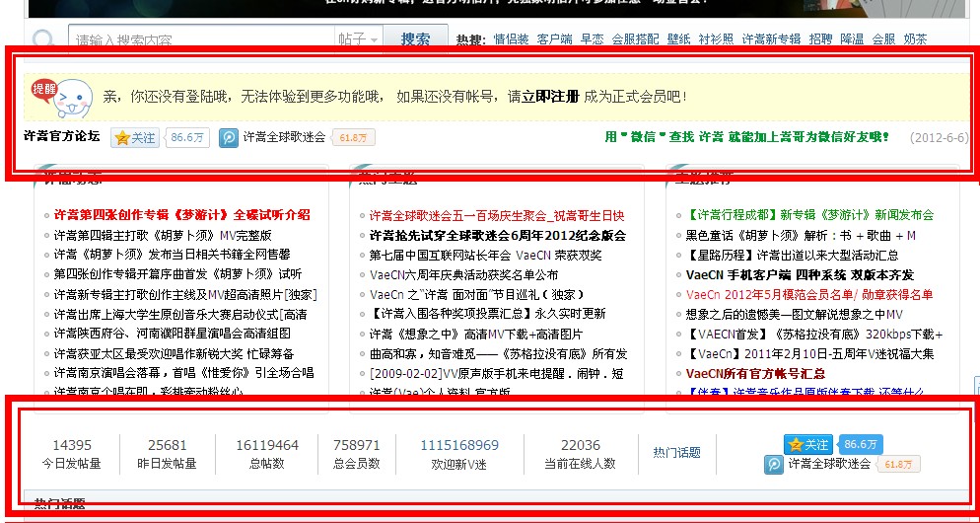The height and width of the screenshot is (523, 980).
Task: Click the search text input field
Action: click(201, 38)
